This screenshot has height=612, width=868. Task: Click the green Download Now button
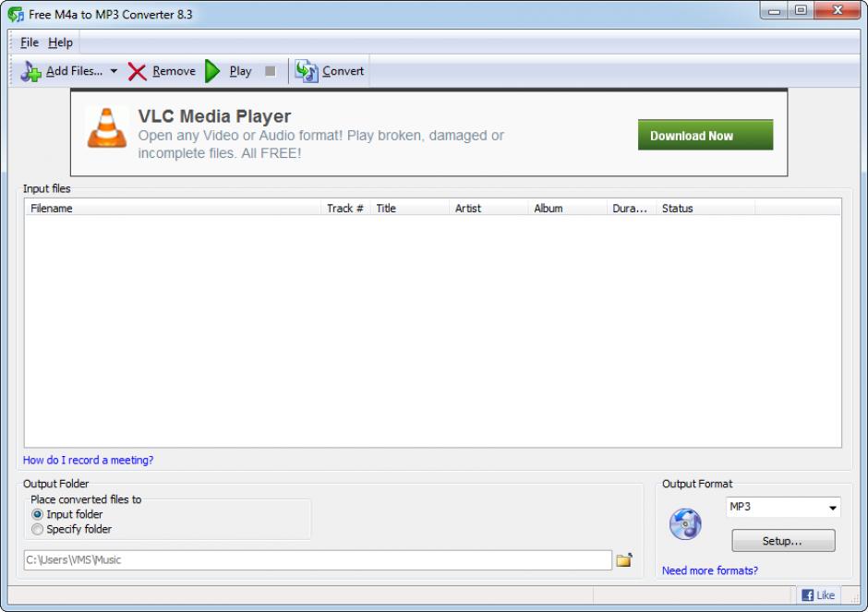(705, 135)
